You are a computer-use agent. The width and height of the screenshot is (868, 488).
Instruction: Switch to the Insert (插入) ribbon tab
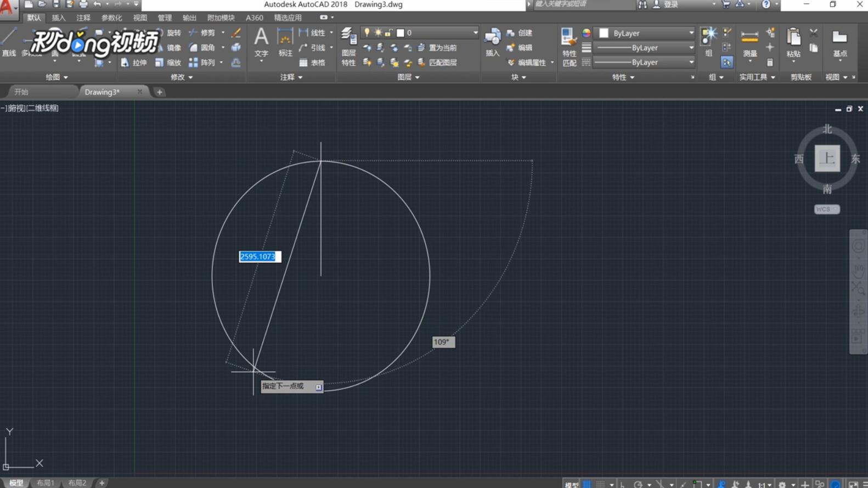[58, 18]
